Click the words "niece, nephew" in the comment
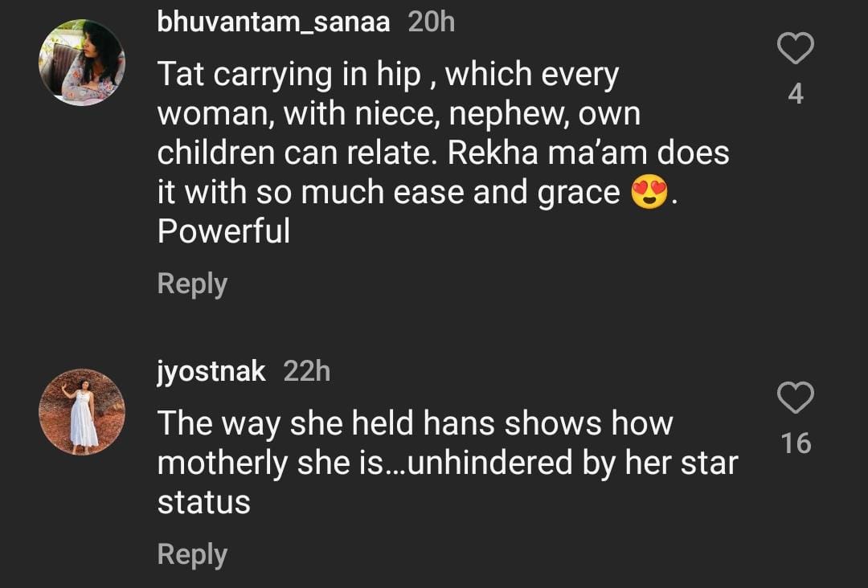 click(454, 114)
